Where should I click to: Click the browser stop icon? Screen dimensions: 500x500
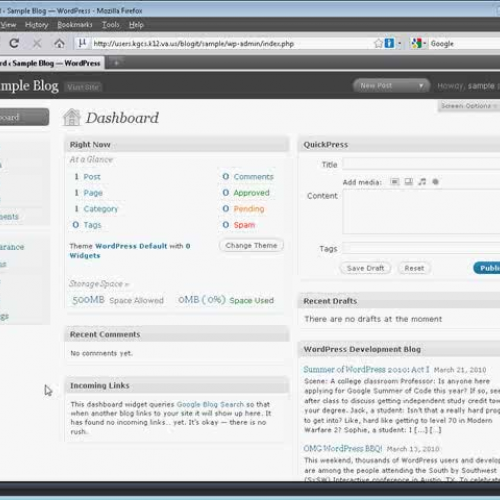tap(37, 43)
